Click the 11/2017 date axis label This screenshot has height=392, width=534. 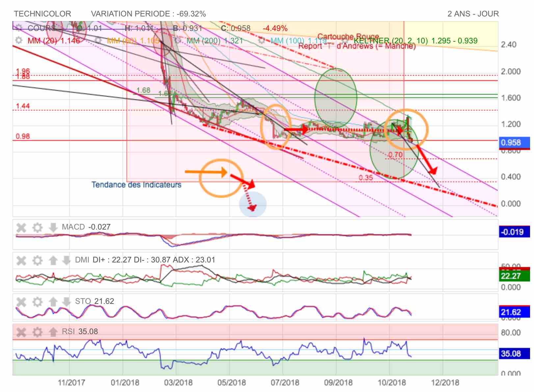[x=71, y=383]
